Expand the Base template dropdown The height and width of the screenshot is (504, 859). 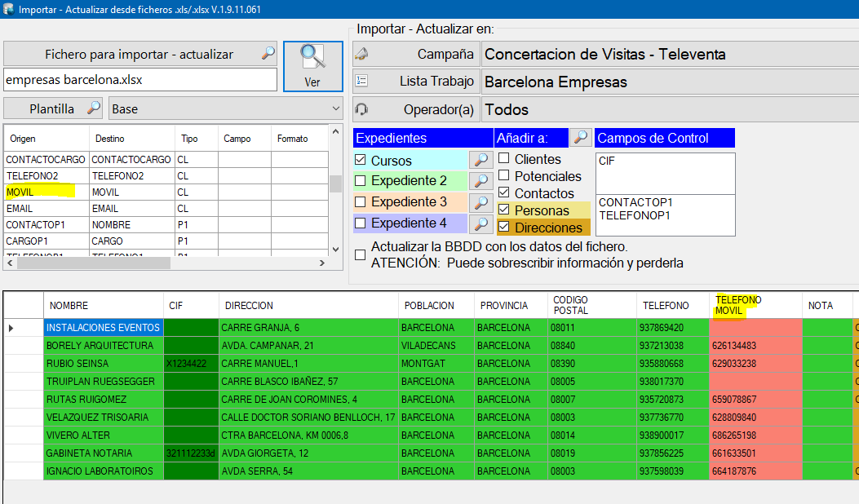(336, 108)
